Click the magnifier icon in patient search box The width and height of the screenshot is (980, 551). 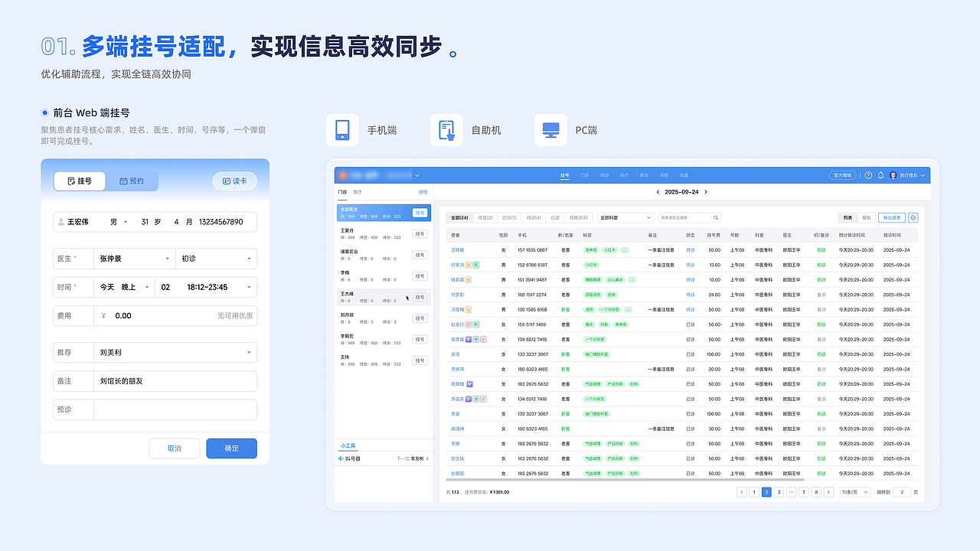pyautogui.click(x=715, y=217)
